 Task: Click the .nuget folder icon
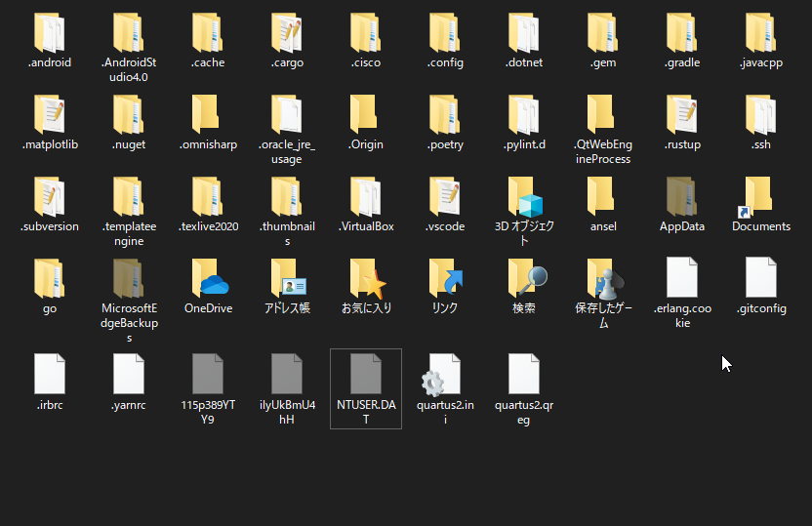coord(129,115)
